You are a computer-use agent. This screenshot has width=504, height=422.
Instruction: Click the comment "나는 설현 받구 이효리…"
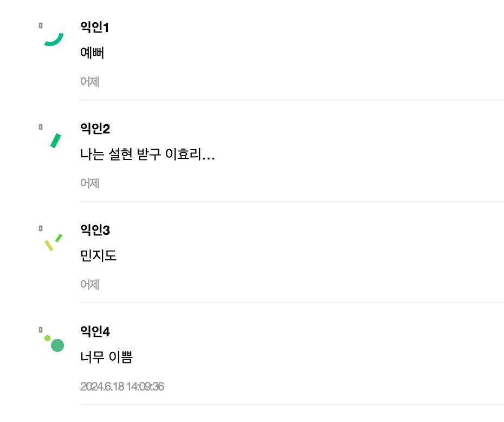(147, 155)
